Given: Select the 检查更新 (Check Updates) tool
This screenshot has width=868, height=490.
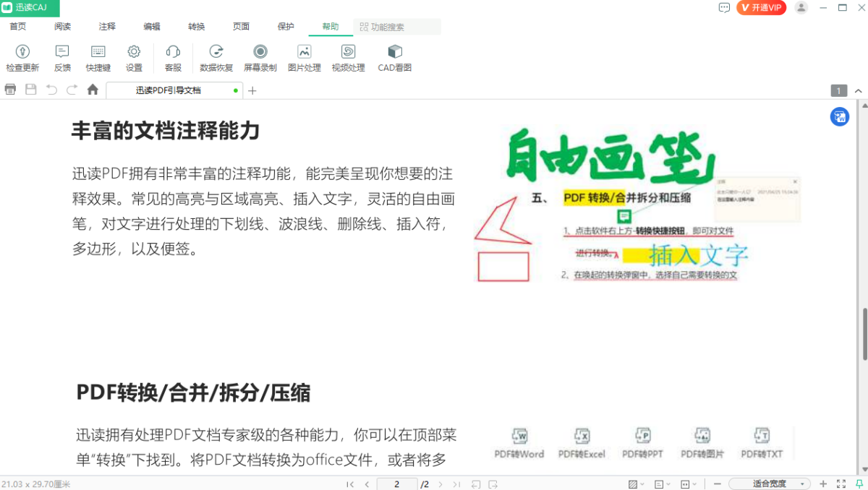Looking at the screenshot, I should click(x=22, y=58).
